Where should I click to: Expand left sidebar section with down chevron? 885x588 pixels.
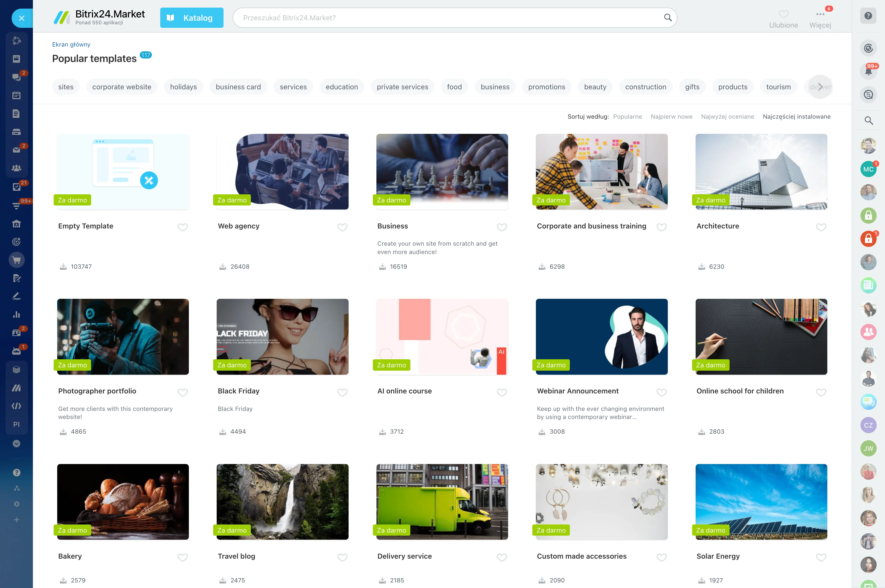[x=16, y=444]
